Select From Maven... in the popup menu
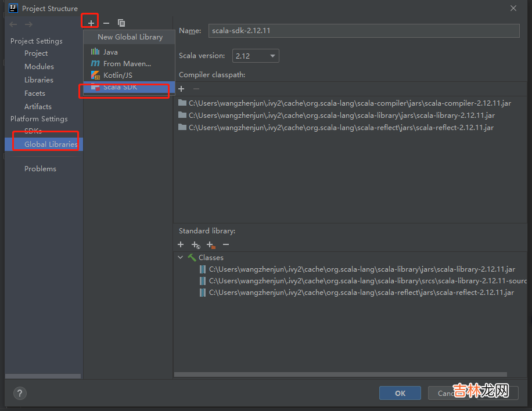The width and height of the screenshot is (532, 411). (127, 63)
